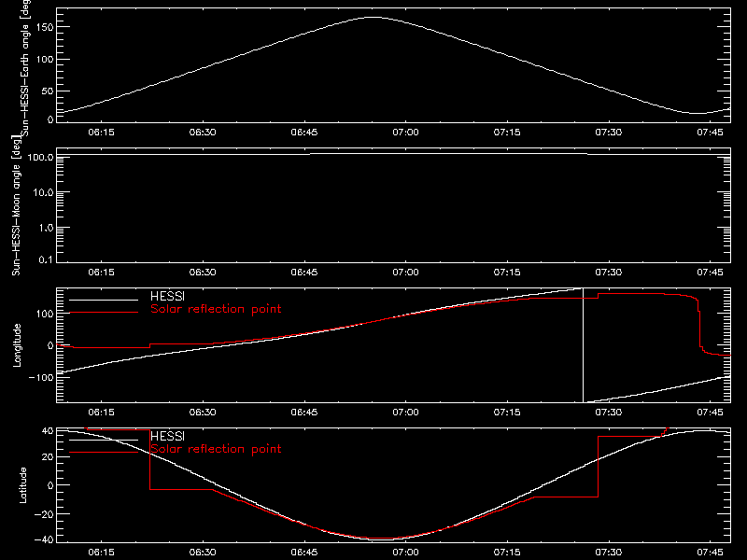This screenshot has width=747, height=560.
Task: Click 'HESSI' legend label in Longitude plot
Action: click(167, 296)
